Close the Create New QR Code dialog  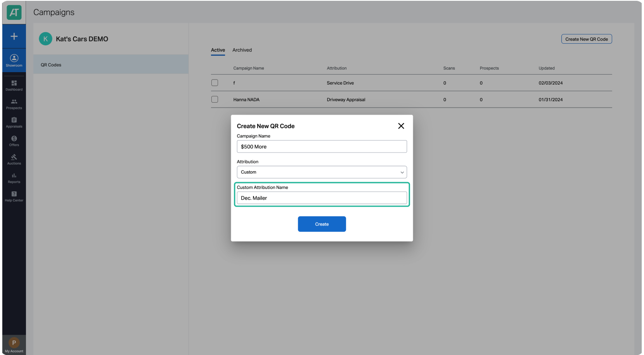(401, 126)
